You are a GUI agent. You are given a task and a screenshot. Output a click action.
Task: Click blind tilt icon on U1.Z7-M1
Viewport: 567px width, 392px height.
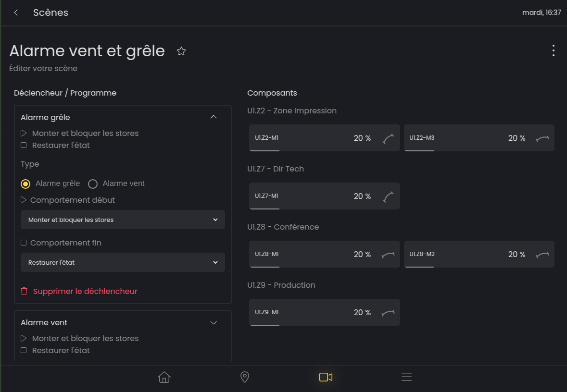pyautogui.click(x=388, y=196)
